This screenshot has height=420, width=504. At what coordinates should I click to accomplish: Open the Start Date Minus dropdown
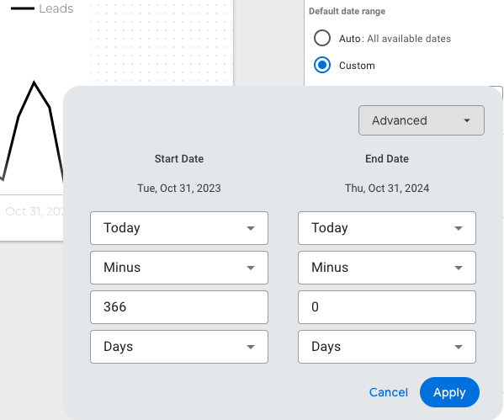point(179,268)
